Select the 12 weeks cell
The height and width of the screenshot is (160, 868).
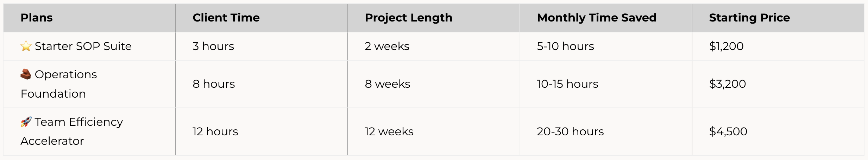(x=389, y=131)
